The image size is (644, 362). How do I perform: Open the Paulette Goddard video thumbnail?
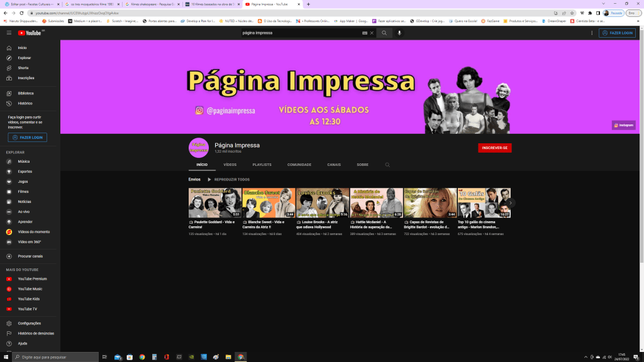tap(214, 202)
